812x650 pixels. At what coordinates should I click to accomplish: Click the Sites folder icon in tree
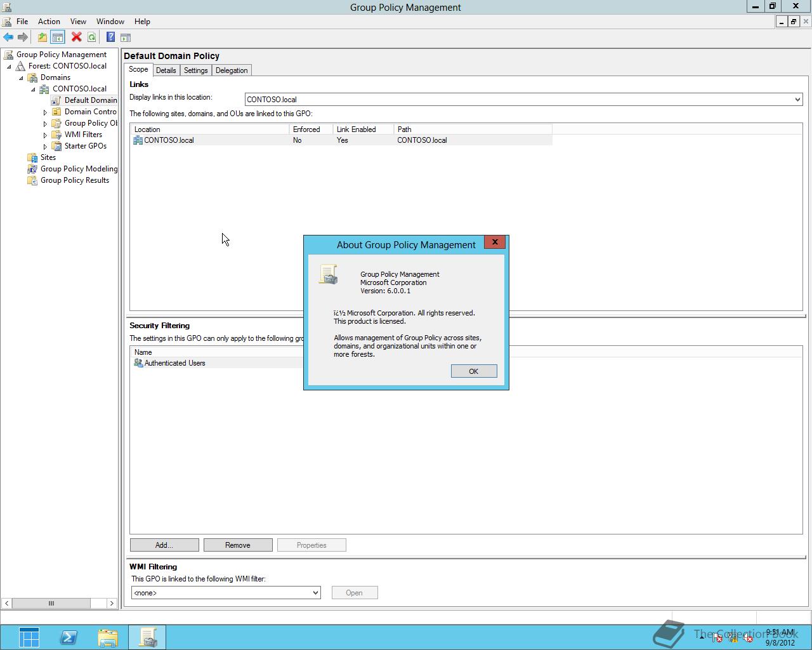point(33,157)
